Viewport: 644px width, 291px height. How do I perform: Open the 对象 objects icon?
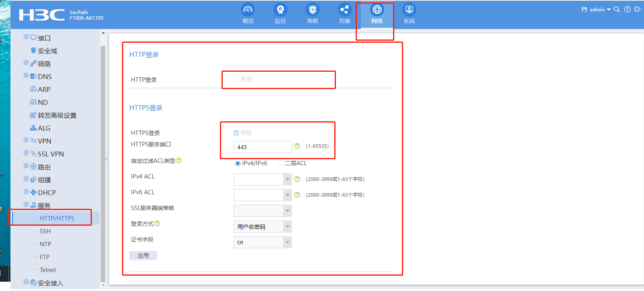pos(344,10)
